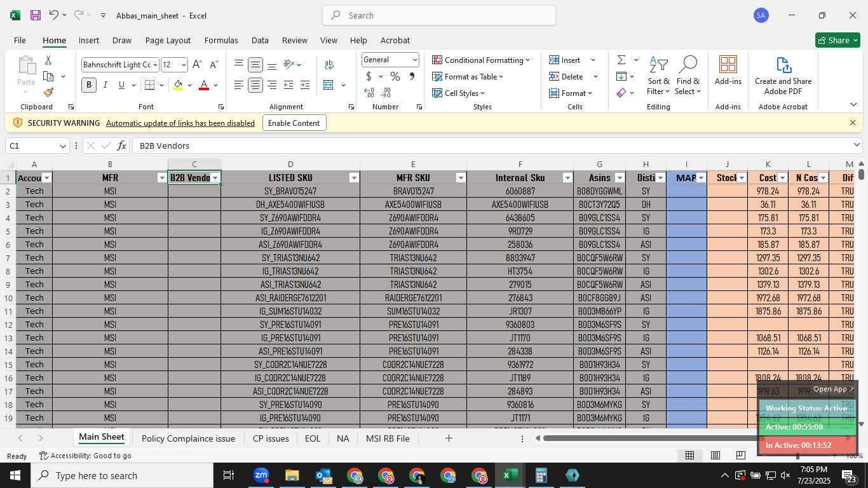Switch to MSI RB File sheet tab
Viewport: 868px width, 488px height.
pyautogui.click(x=388, y=438)
